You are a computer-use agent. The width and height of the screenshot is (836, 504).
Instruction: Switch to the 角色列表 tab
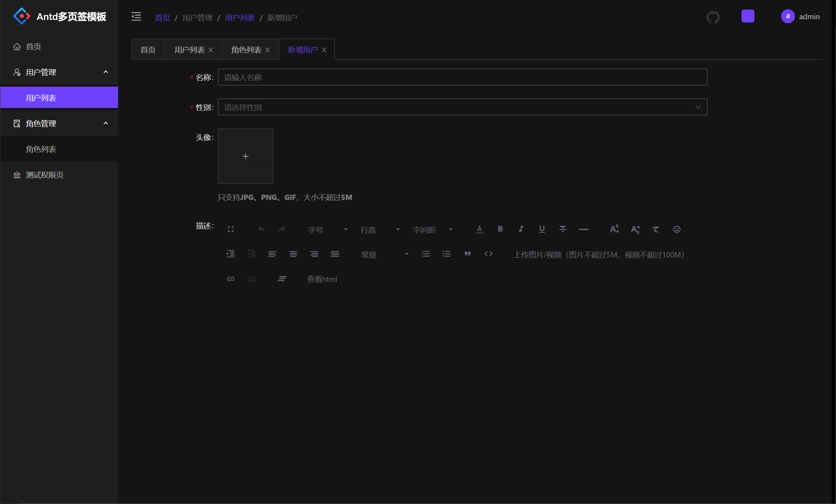pyautogui.click(x=246, y=49)
